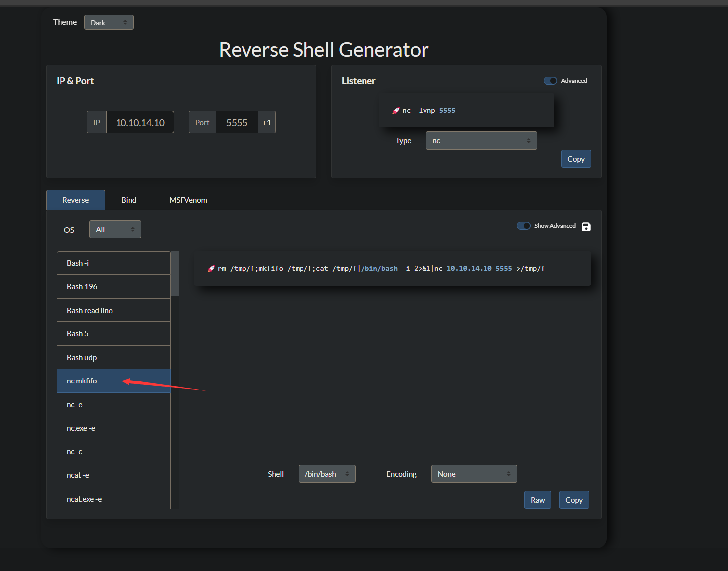Open the Theme dropdown set to Dark

(109, 22)
